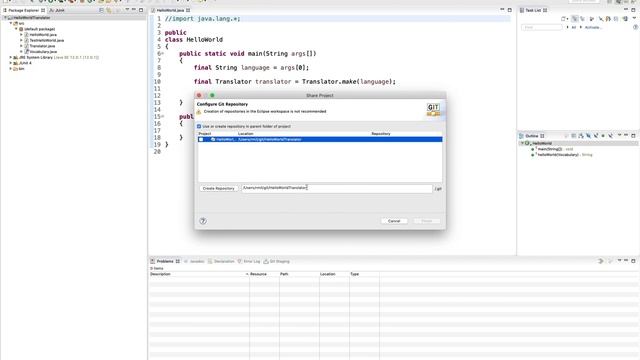Viewport: 640px width, 360px height.
Task: Select TestHelloWorld.java in Package Explorer
Action: pos(47,40)
